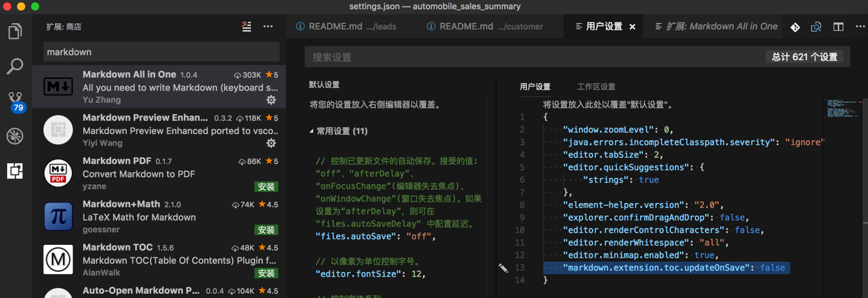
Task: Open extensions panel more actions menu
Action: click(268, 27)
